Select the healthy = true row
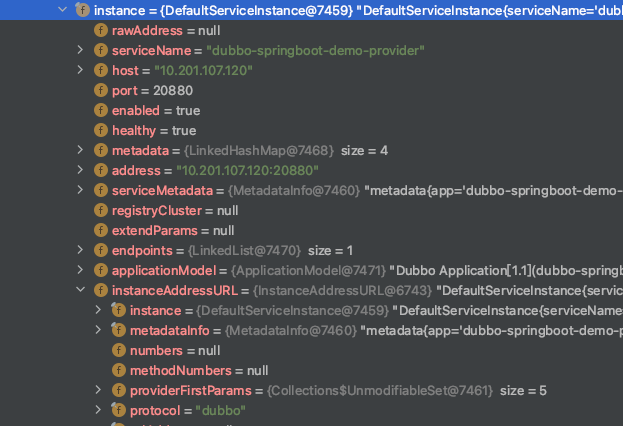Screen dimensions: 623x426 point(312,130)
